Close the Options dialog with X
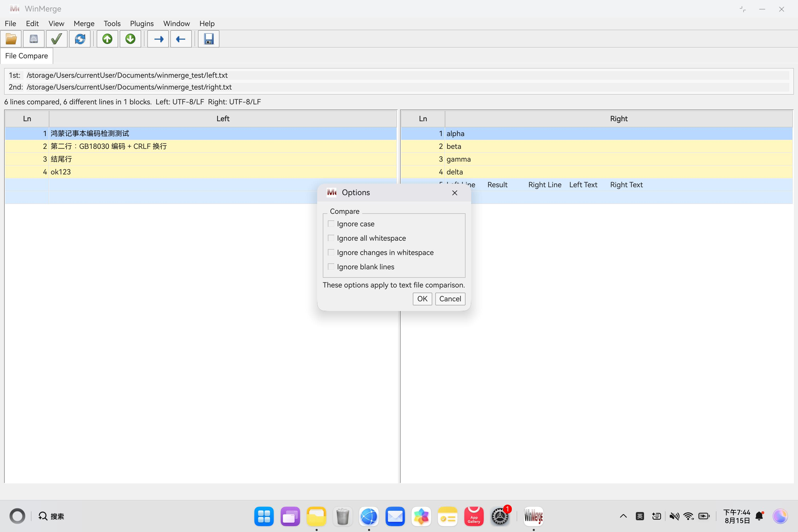The width and height of the screenshot is (798, 532). 455,193
